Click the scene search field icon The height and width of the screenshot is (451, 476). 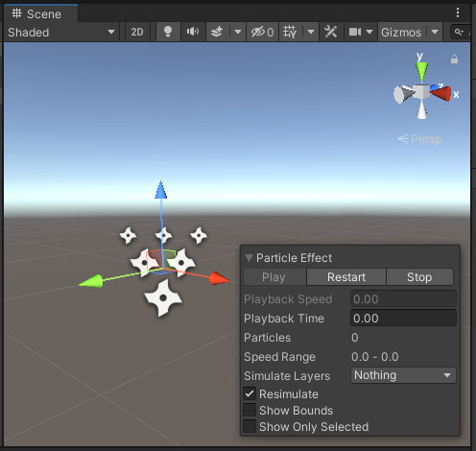pyautogui.click(x=459, y=32)
